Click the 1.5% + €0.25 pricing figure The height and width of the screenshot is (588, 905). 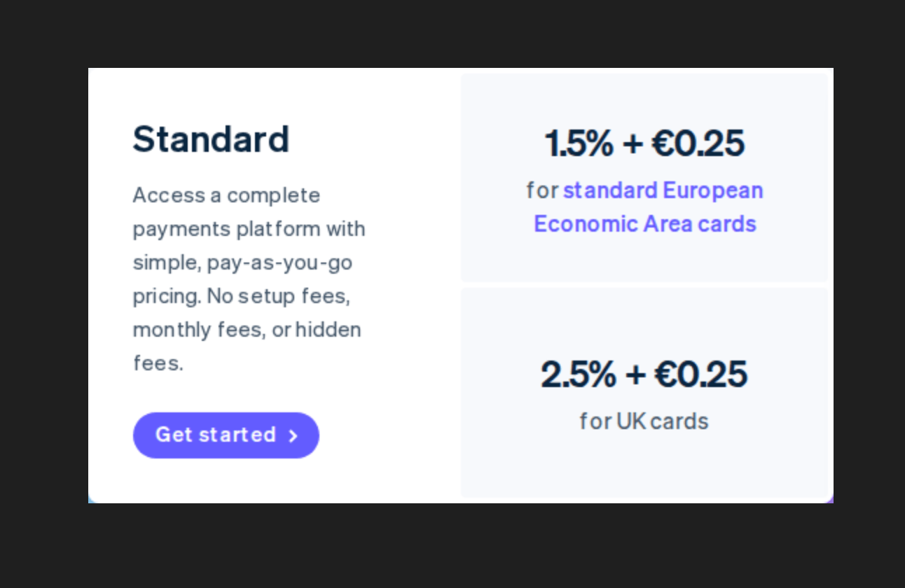(x=644, y=143)
